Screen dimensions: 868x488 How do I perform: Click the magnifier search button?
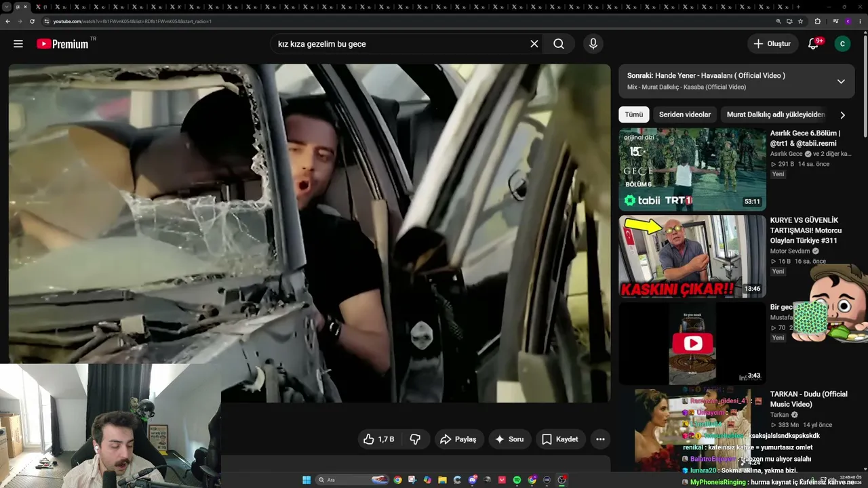click(x=559, y=43)
